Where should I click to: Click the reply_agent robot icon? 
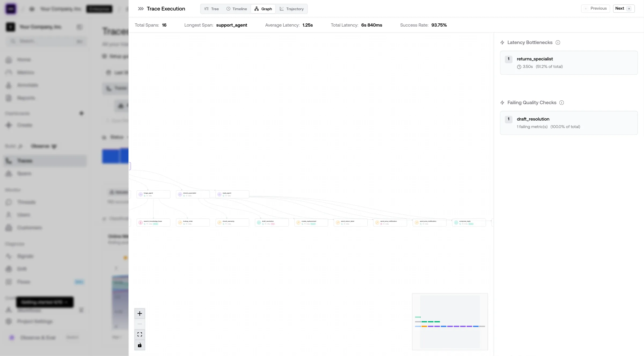pyautogui.click(x=219, y=194)
